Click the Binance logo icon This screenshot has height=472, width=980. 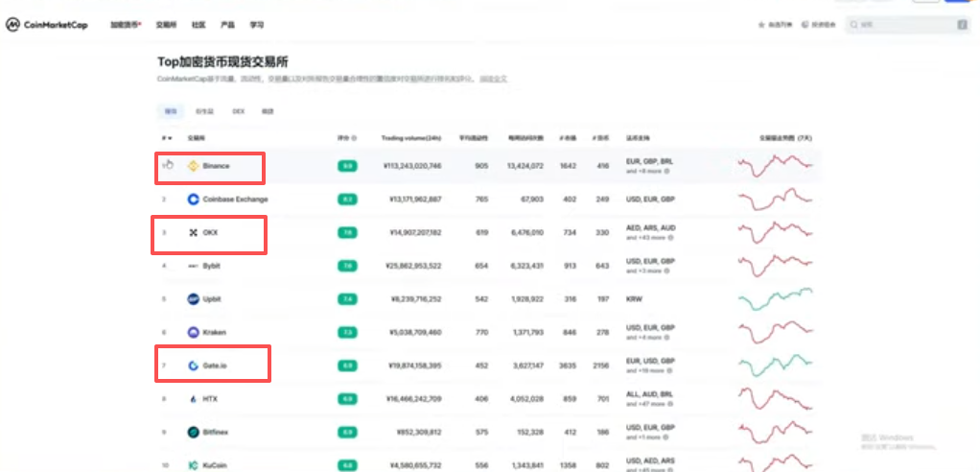[x=193, y=166]
